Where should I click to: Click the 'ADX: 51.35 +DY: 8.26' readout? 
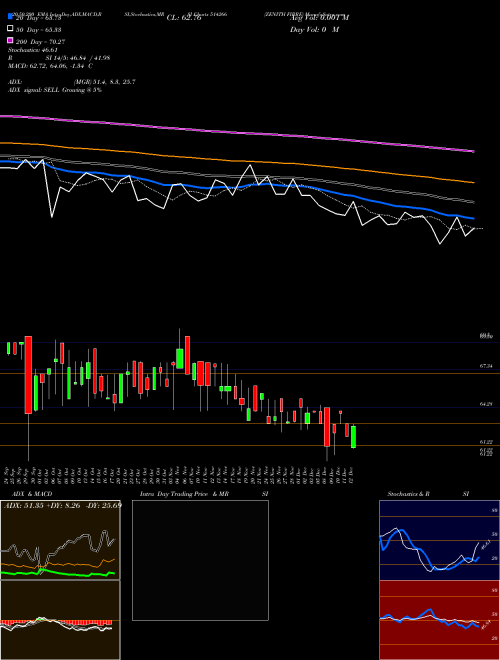[x=44, y=505]
